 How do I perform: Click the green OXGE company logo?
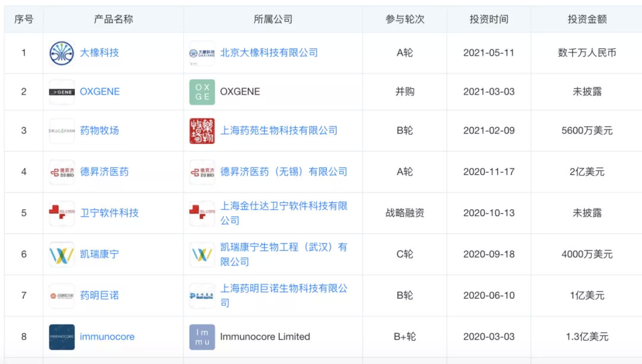[x=202, y=92]
